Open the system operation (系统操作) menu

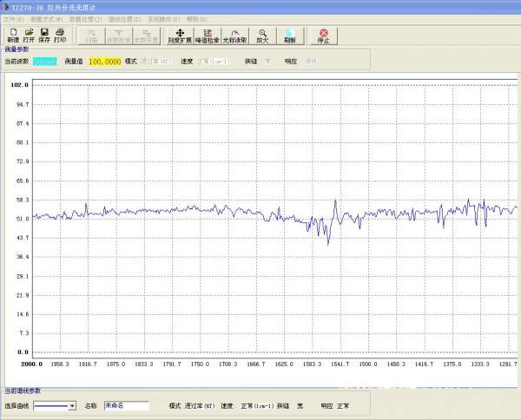tap(164, 18)
